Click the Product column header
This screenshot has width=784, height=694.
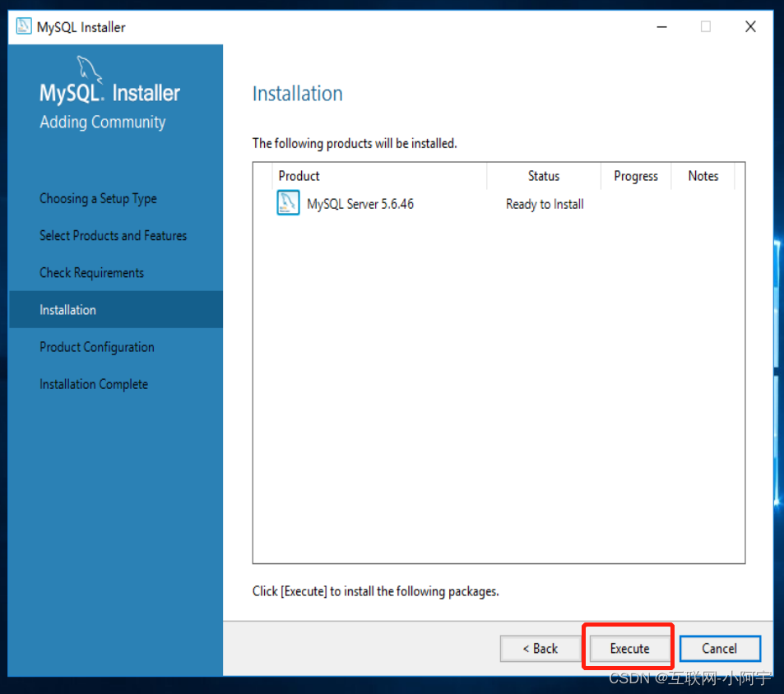tap(299, 176)
